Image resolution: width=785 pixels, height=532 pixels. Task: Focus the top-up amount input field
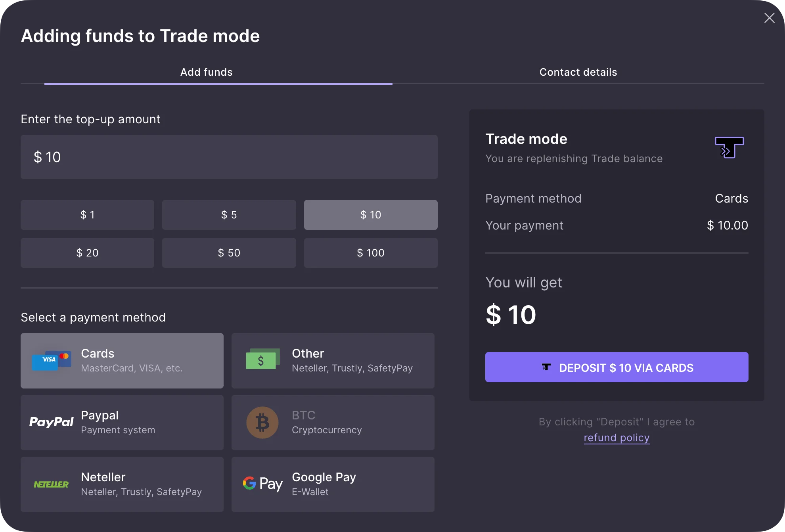point(229,157)
